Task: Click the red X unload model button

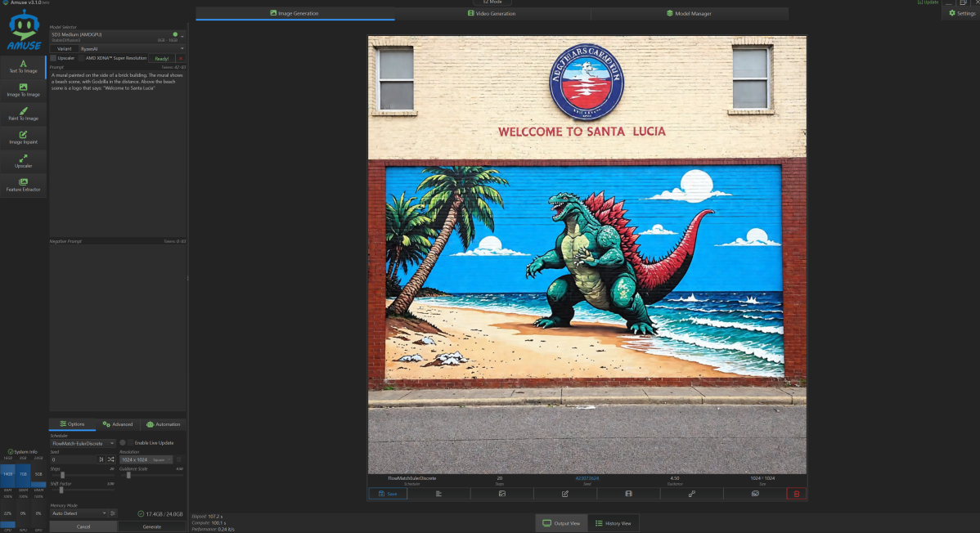Action: click(x=181, y=58)
